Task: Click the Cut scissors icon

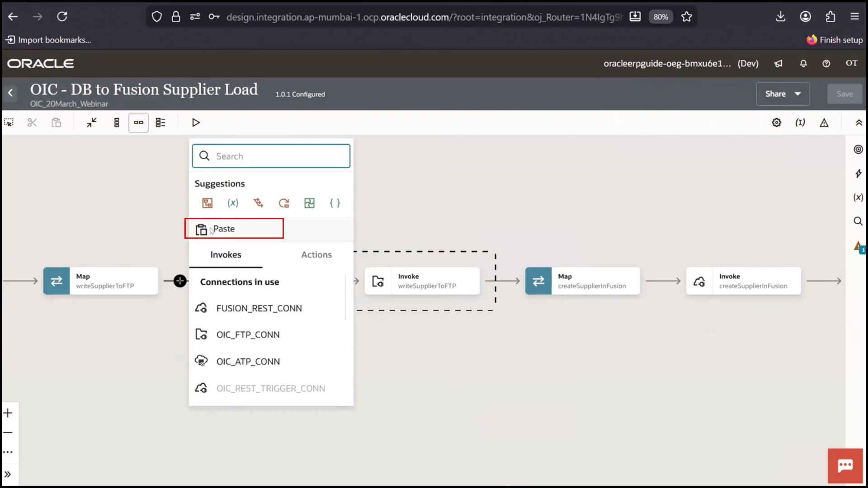Action: click(x=32, y=122)
